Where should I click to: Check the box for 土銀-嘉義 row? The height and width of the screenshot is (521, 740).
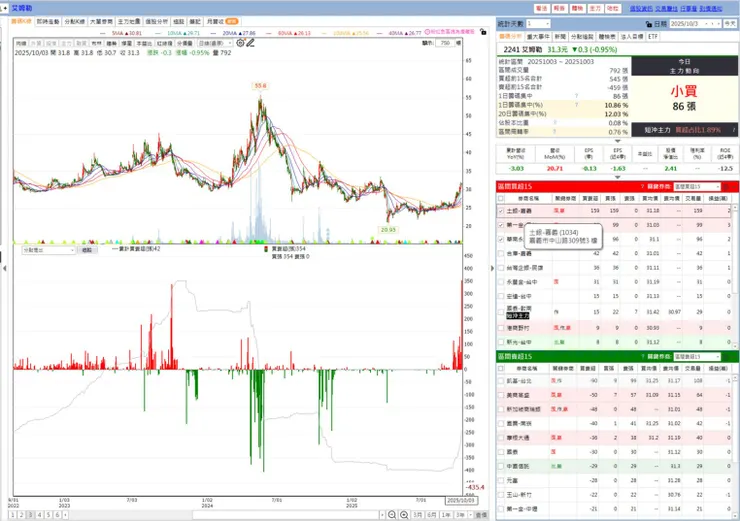coord(501,211)
